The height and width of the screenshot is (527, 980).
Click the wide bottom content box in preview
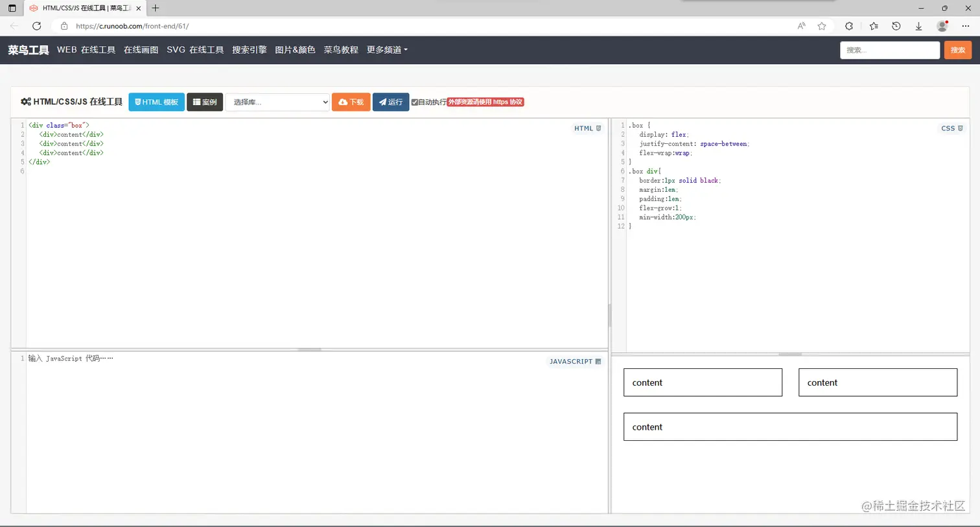click(790, 427)
